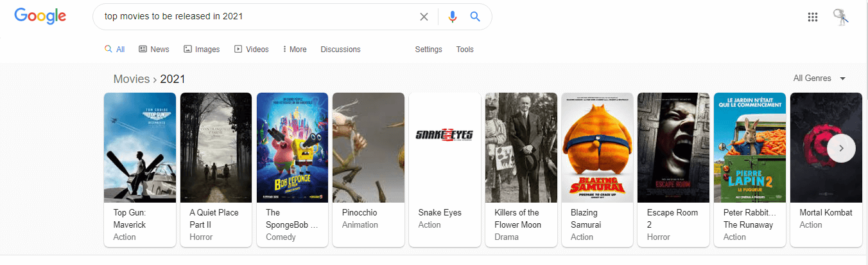The height and width of the screenshot is (265, 868).
Task: Open the Discussions tab
Action: tap(340, 50)
